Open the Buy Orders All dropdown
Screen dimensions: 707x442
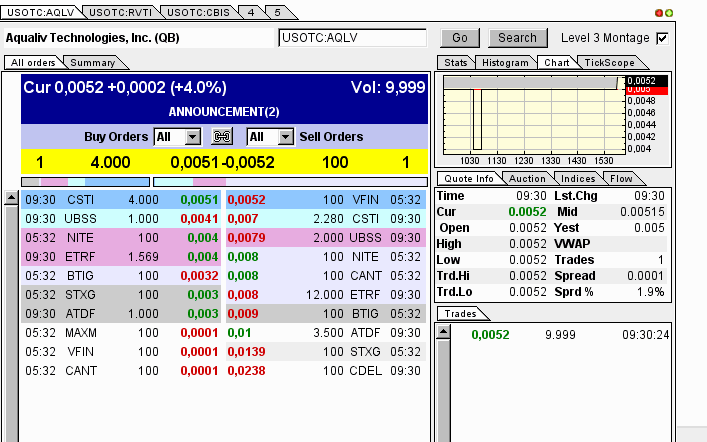(177, 137)
